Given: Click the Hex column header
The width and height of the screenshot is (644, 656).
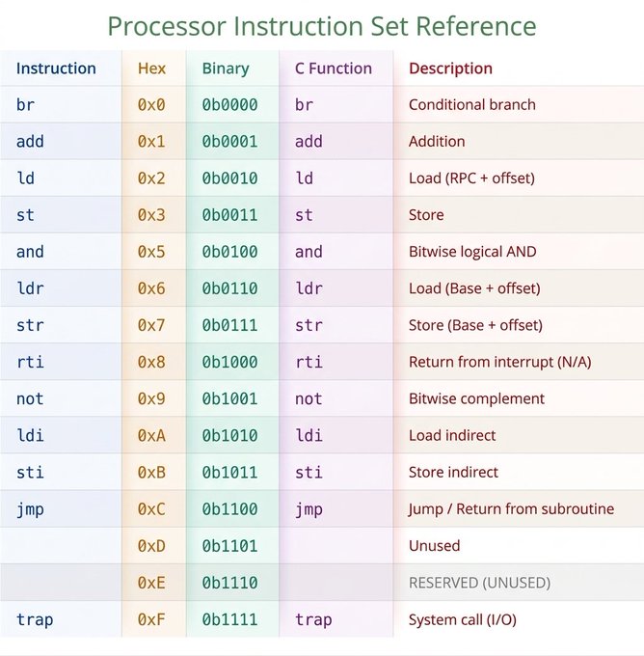Looking at the screenshot, I should [x=151, y=68].
